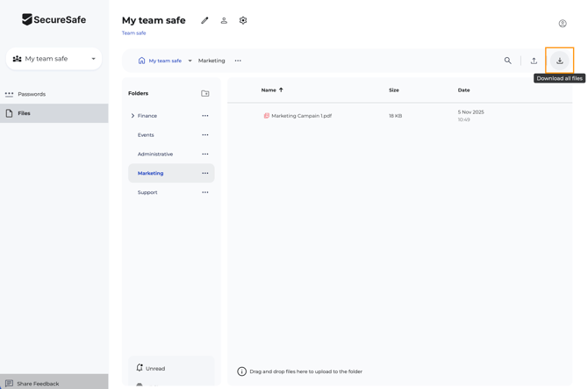
Task: Show the Unread files filter
Action: 154,369
